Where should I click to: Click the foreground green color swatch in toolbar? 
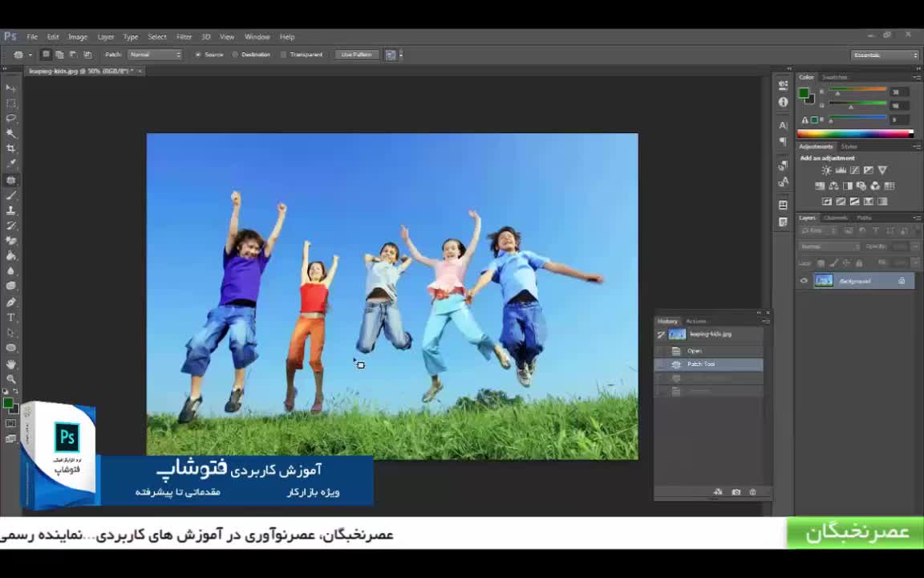pyautogui.click(x=7, y=403)
